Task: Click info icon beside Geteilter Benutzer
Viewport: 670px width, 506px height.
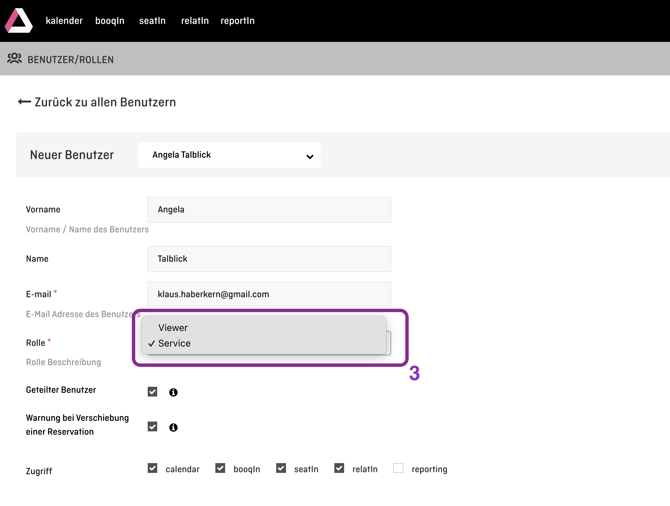Action: point(173,392)
